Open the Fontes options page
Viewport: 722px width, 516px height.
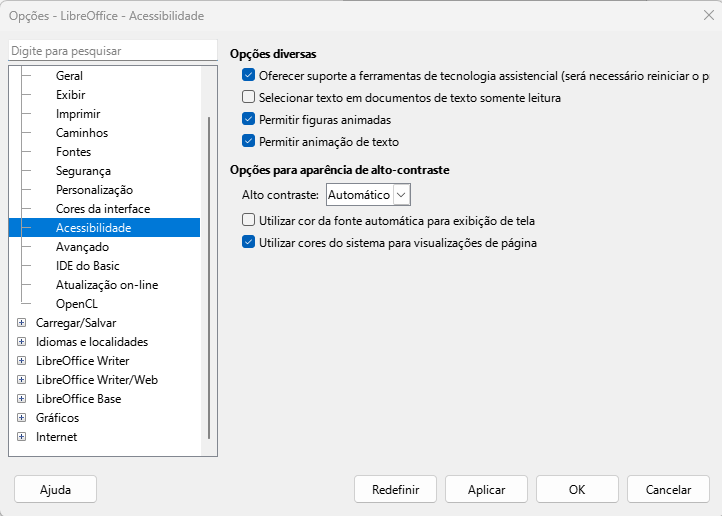click(x=73, y=152)
